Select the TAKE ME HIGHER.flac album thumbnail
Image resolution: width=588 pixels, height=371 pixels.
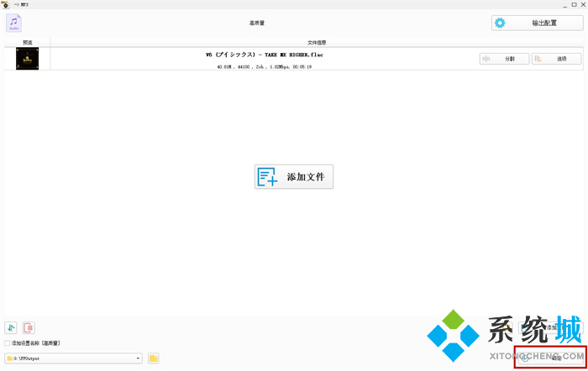tap(27, 59)
